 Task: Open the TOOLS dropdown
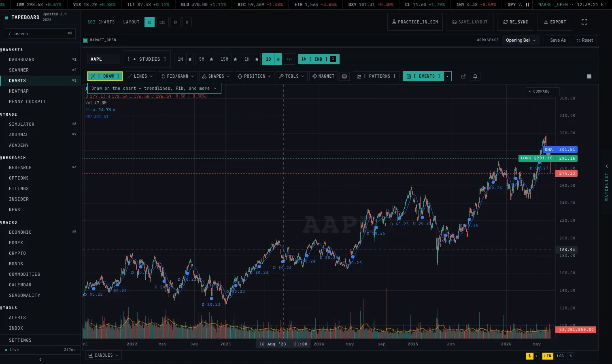coord(291,76)
